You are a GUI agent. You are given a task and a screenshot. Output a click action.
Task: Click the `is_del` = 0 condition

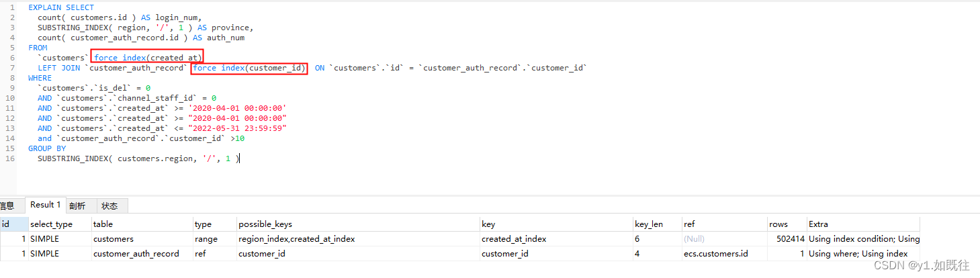tap(94, 88)
